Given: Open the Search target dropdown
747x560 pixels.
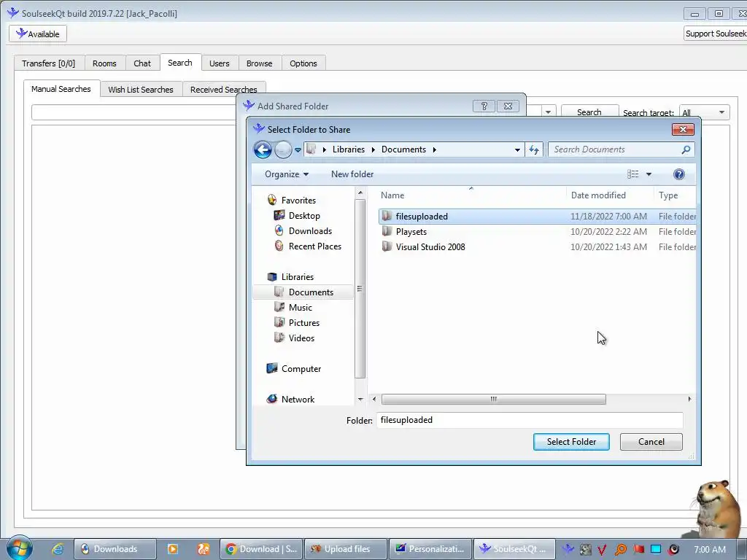Looking at the screenshot, I should click(704, 112).
